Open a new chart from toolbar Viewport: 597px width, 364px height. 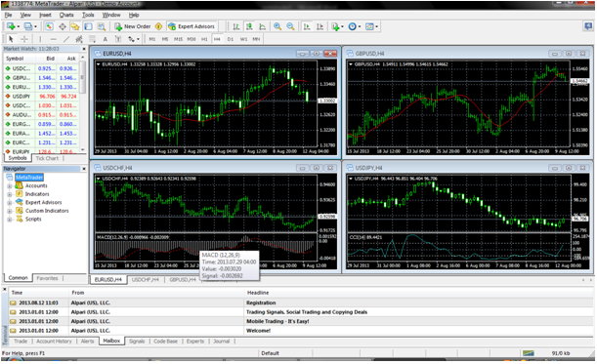coord(11,26)
